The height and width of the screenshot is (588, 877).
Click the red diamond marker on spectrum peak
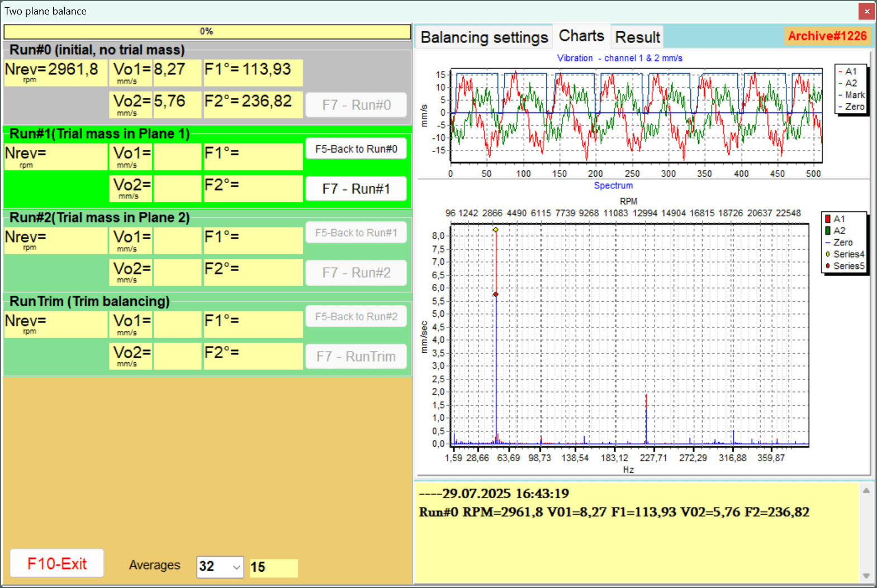pos(496,295)
